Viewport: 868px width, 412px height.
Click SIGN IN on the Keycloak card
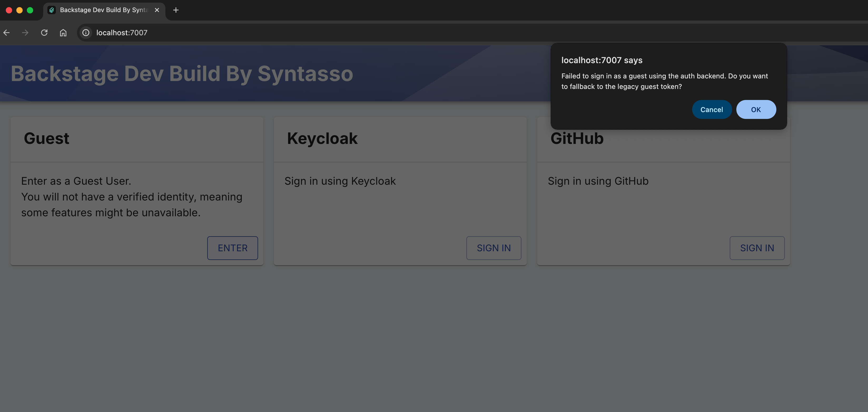pyautogui.click(x=493, y=248)
